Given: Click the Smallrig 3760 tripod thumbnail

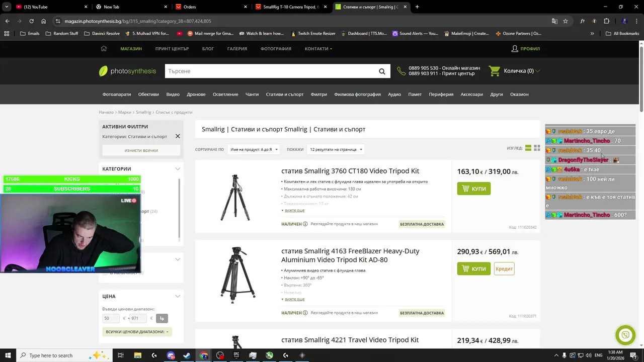Looking at the screenshot, I should pyautogui.click(x=235, y=197).
